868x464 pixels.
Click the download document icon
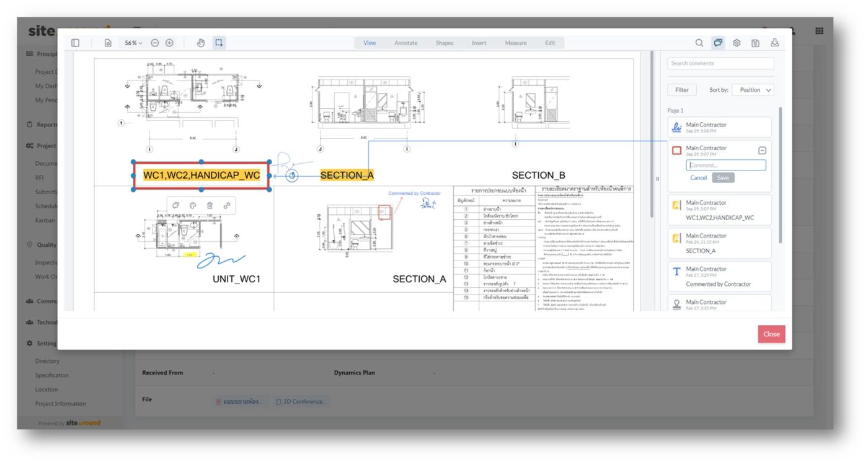(x=774, y=43)
